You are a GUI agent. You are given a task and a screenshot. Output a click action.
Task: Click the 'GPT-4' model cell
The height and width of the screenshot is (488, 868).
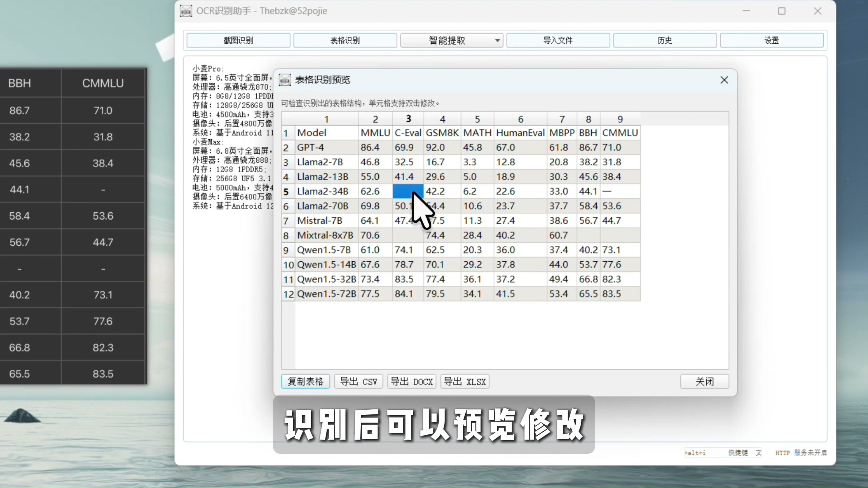pyautogui.click(x=327, y=147)
